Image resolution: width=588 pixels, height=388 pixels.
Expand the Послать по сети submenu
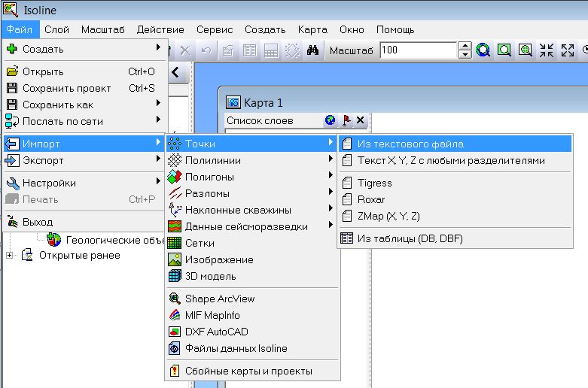click(84, 121)
